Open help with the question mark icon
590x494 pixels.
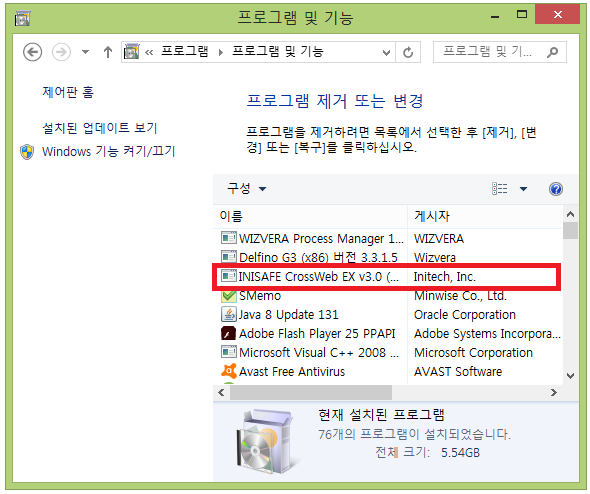[556, 189]
